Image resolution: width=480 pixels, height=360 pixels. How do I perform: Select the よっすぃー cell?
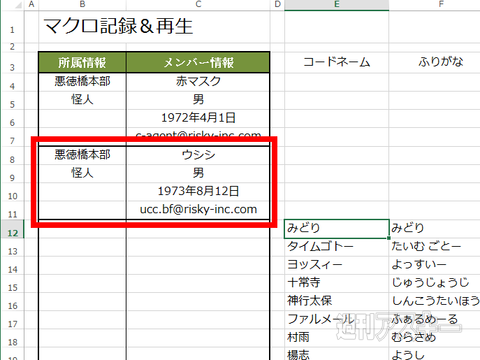click(x=435, y=266)
